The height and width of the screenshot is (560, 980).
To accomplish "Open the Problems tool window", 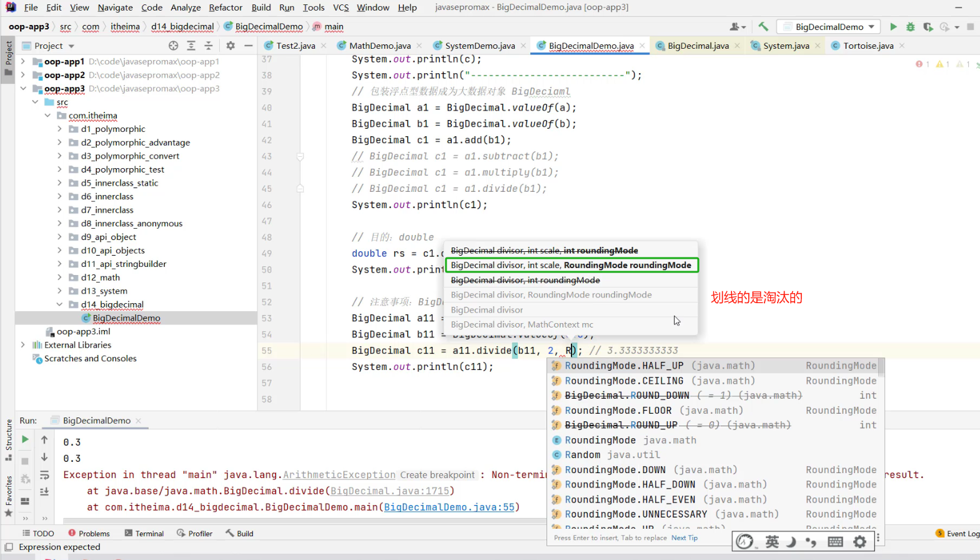I will tap(89, 533).
